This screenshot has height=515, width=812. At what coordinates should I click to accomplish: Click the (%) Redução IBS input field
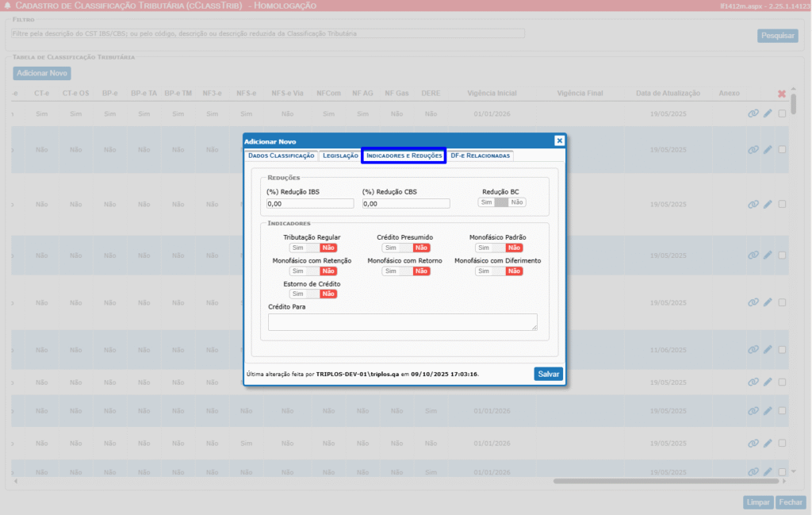pyautogui.click(x=310, y=203)
